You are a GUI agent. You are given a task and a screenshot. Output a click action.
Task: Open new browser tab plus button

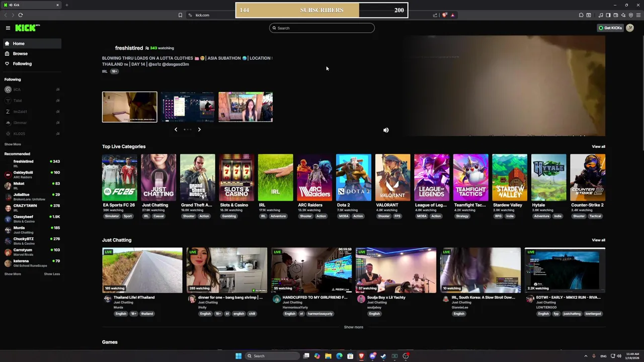[x=66, y=5]
